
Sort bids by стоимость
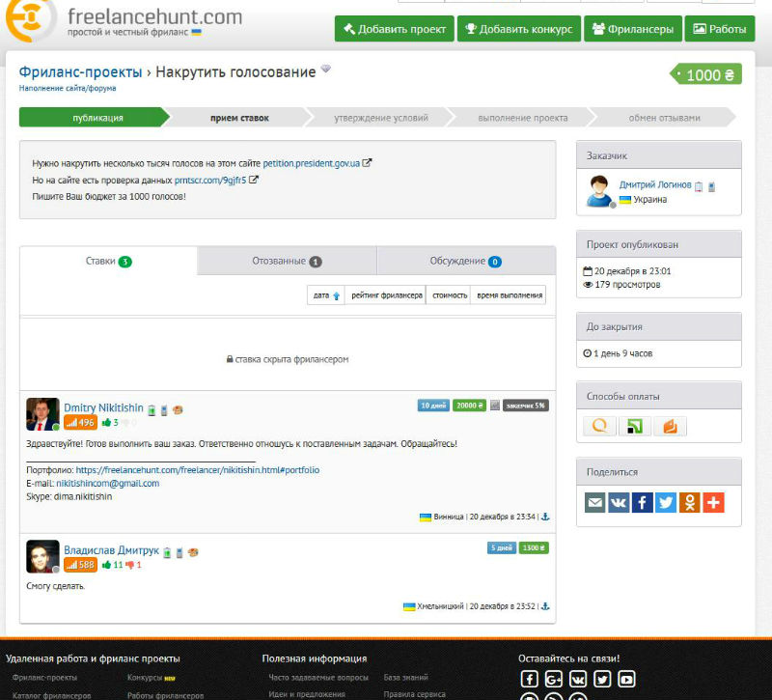click(x=449, y=295)
